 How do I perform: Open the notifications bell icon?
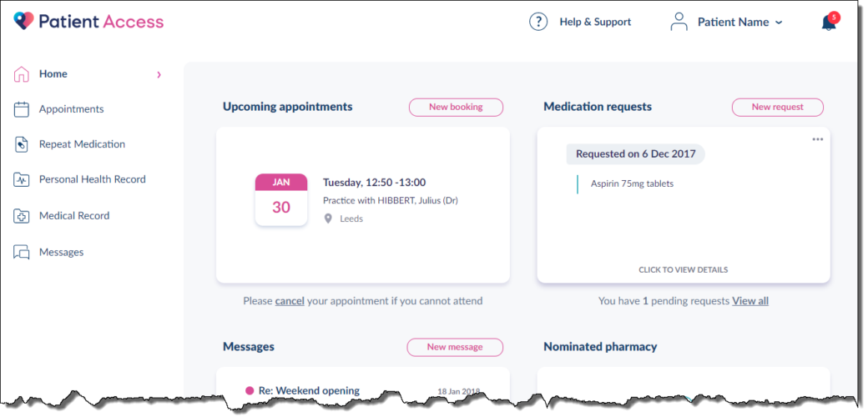pos(829,23)
